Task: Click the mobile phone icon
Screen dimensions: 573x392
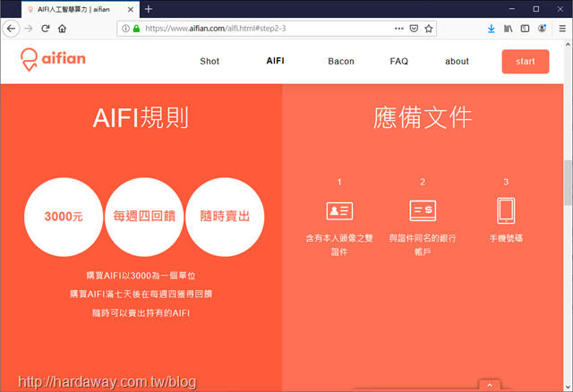Action: coord(506,211)
